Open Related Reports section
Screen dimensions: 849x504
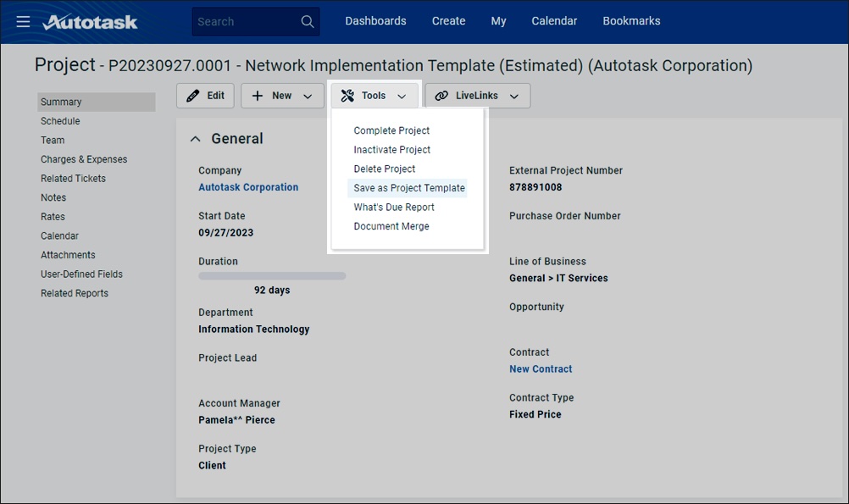[x=75, y=293]
